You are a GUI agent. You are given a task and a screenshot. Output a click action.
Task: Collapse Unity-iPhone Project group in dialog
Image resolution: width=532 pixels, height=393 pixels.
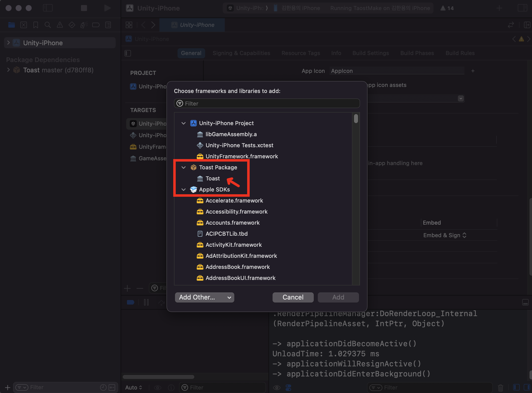point(184,123)
